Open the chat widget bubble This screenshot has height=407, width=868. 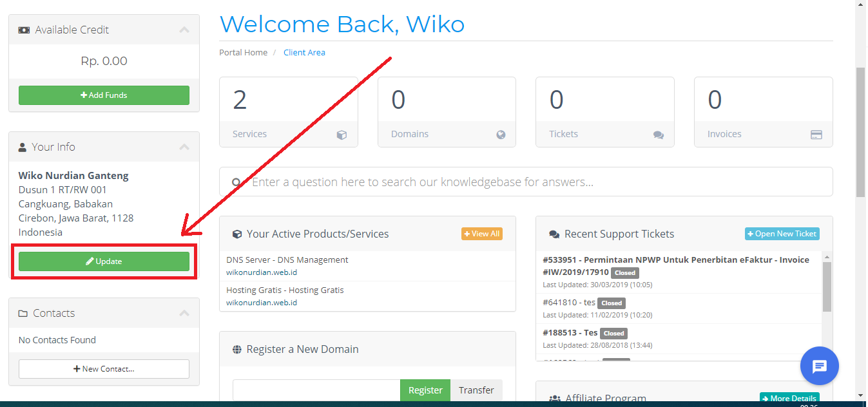click(x=819, y=366)
